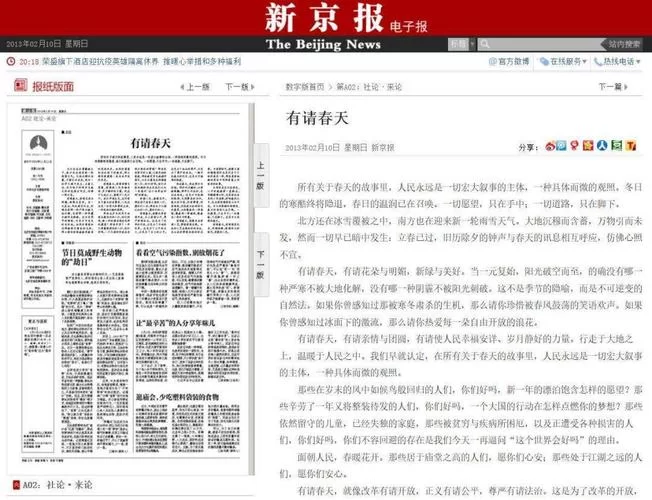Click the magnifier icon in search bar
The image size is (652, 500).
point(484,44)
